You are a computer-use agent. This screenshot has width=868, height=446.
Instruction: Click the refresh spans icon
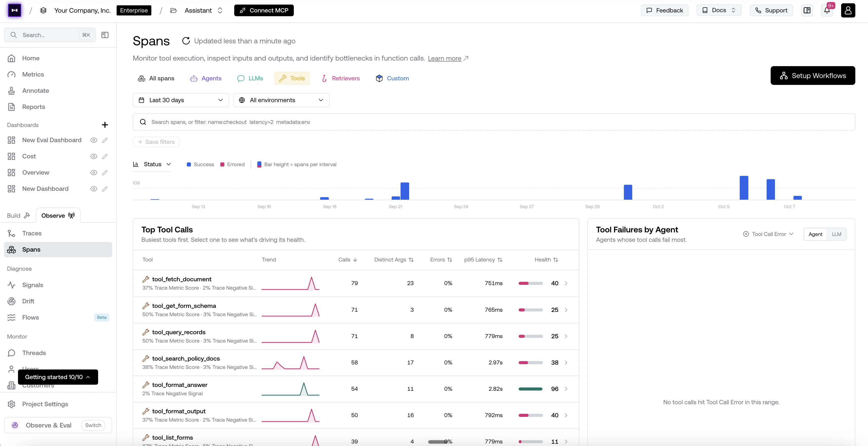point(186,41)
